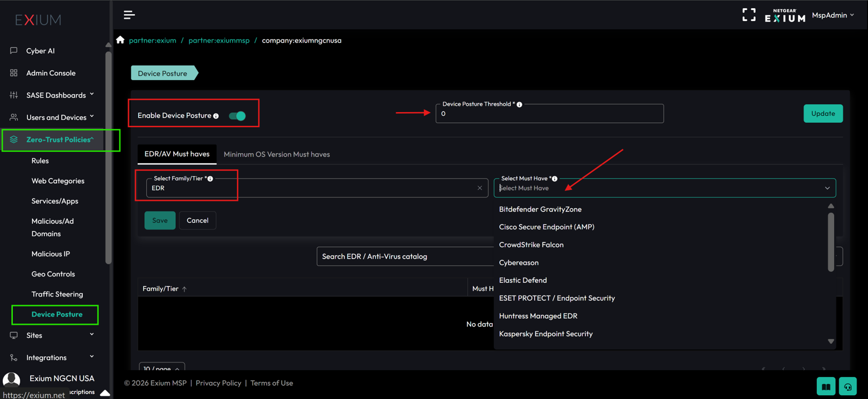Clear the EDR family selection with the X
Screen dimensions: 868x399
480,188
